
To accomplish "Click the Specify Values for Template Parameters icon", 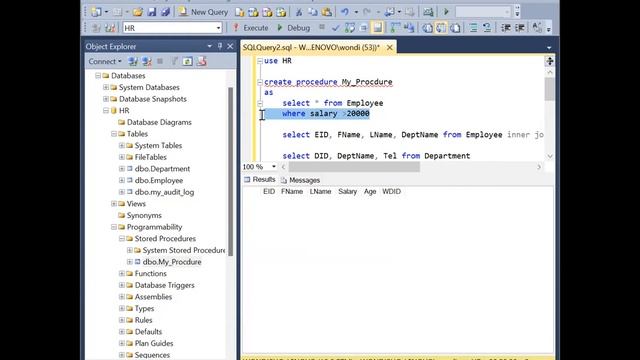I will [538, 28].
